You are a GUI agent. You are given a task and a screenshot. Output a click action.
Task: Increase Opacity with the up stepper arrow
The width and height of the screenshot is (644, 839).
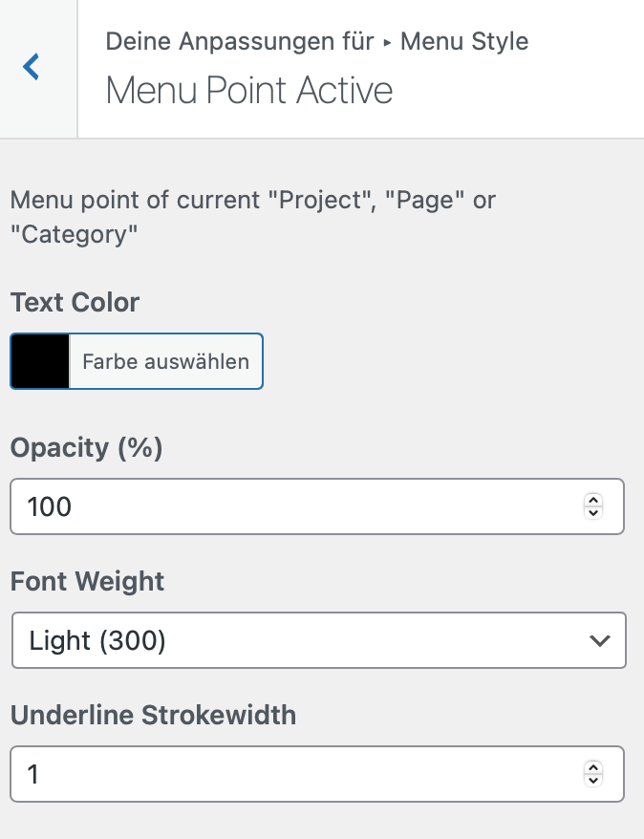point(593,500)
